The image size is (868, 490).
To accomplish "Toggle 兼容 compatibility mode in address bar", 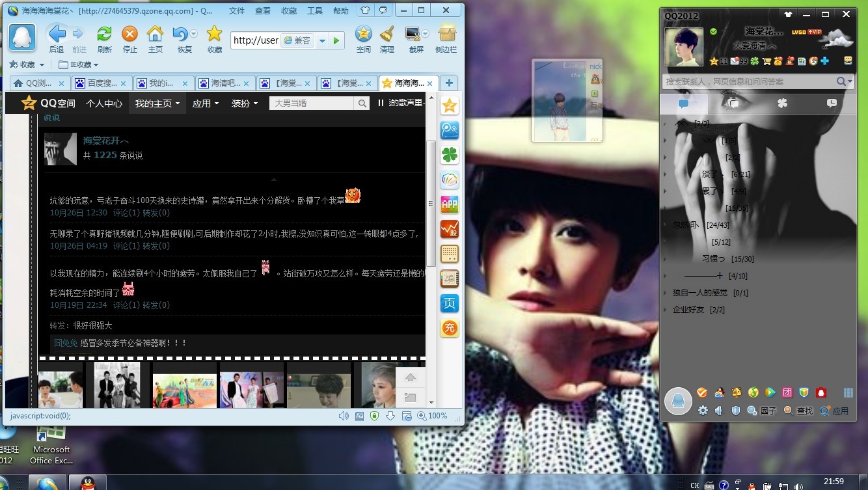I will tap(296, 40).
